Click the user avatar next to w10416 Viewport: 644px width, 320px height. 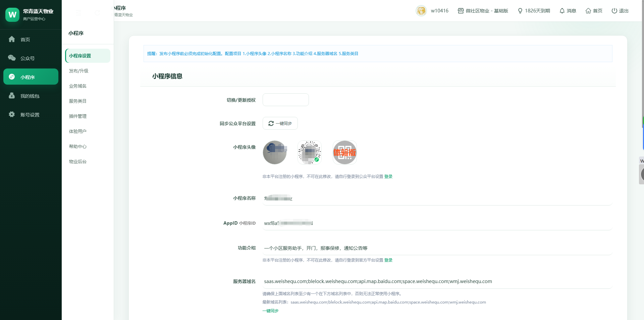(x=421, y=11)
